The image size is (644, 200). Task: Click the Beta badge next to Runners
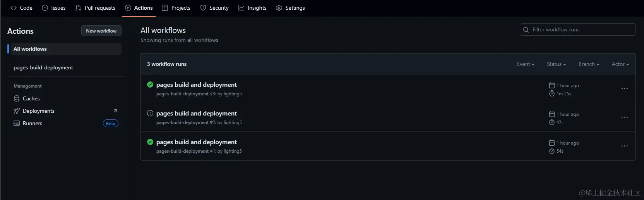pyautogui.click(x=111, y=123)
